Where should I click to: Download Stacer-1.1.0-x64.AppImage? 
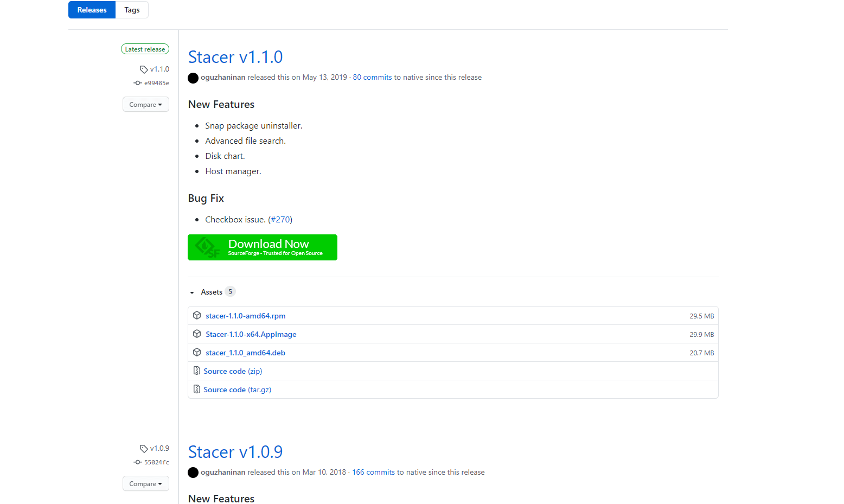[x=251, y=334]
